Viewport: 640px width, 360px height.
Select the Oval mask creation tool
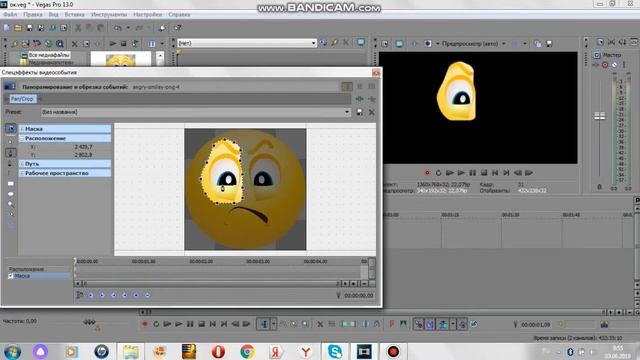(x=11, y=194)
